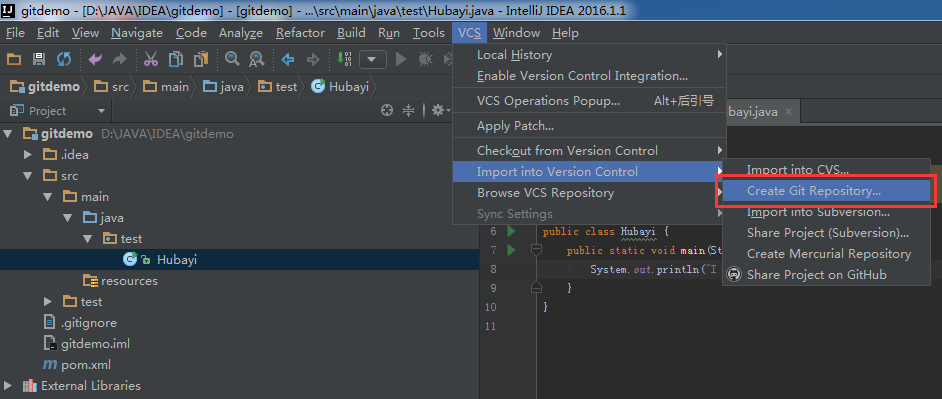The image size is (942, 399).
Task: Click Scroll from Source target icon
Action: pyautogui.click(x=387, y=110)
